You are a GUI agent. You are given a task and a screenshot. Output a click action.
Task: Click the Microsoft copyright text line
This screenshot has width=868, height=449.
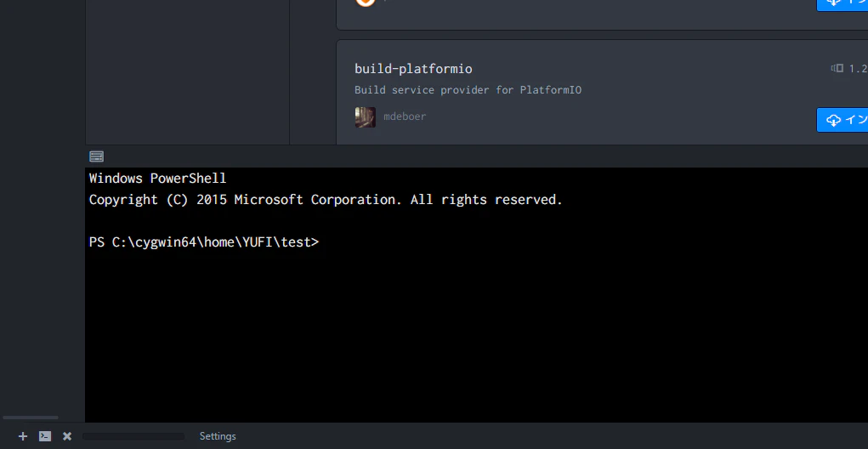pyautogui.click(x=326, y=199)
